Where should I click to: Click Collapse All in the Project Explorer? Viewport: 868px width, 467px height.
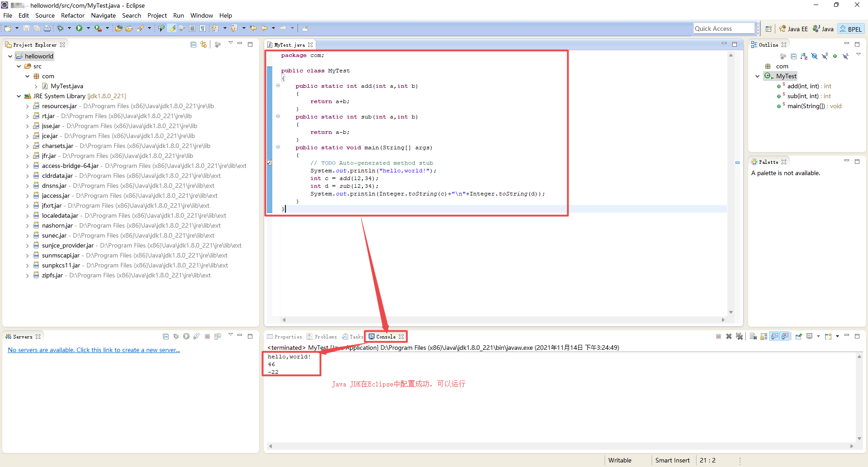[x=193, y=44]
